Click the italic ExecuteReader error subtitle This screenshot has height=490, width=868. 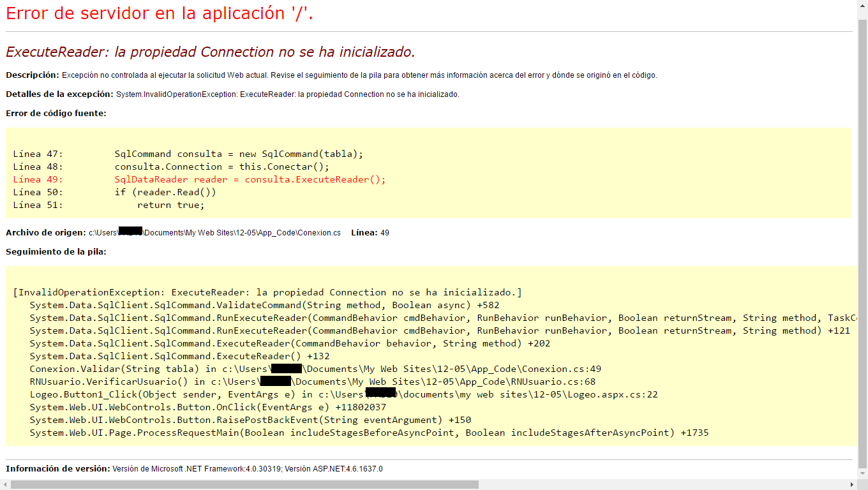tap(211, 52)
